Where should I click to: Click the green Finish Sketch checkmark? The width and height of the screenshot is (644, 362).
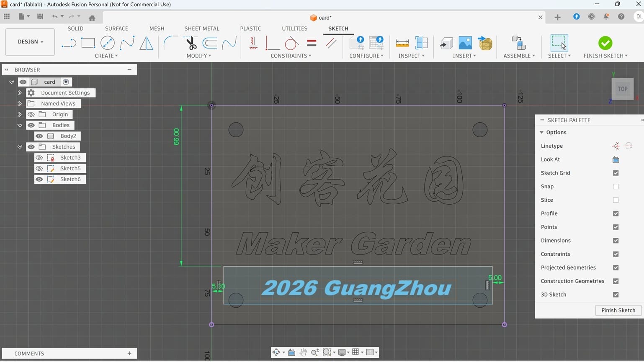coord(605,42)
